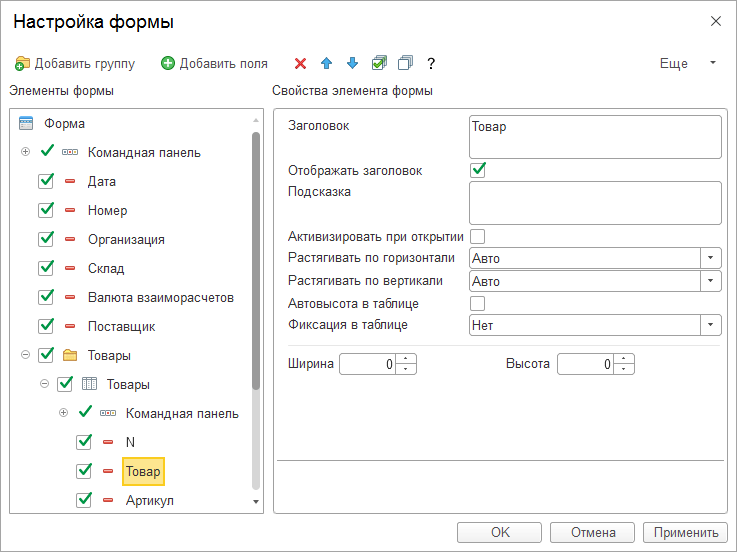Image resolution: width=737 pixels, height=552 pixels.
Task: Uncheck the Поставщик checkbox
Action: (46, 325)
